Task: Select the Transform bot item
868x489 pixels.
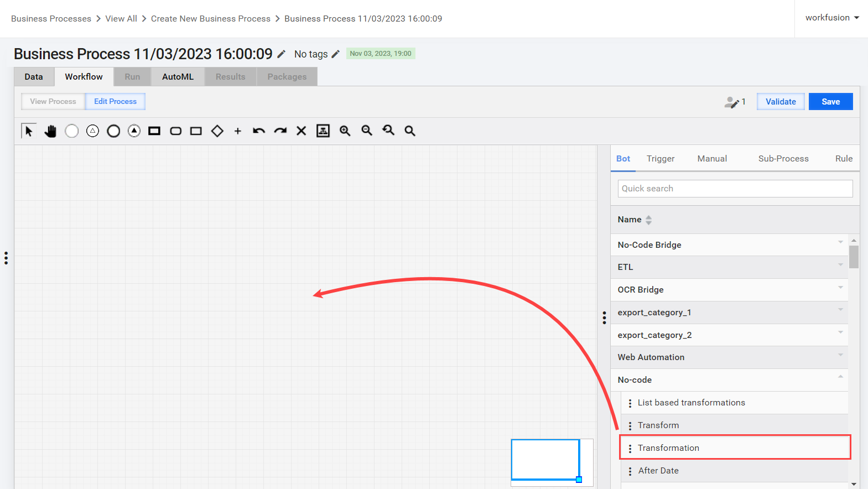Action: click(735, 425)
